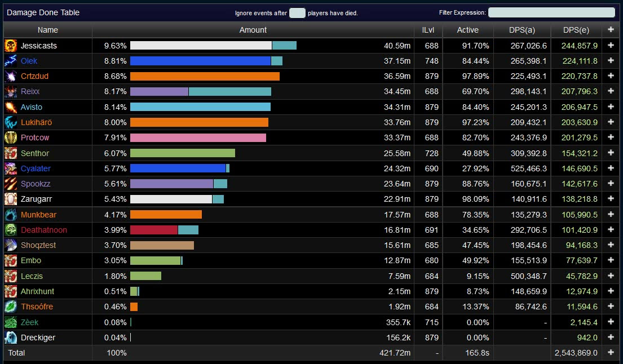623x364 pixels.
Task: Click Avisto's spec icon
Action: pyautogui.click(x=11, y=107)
